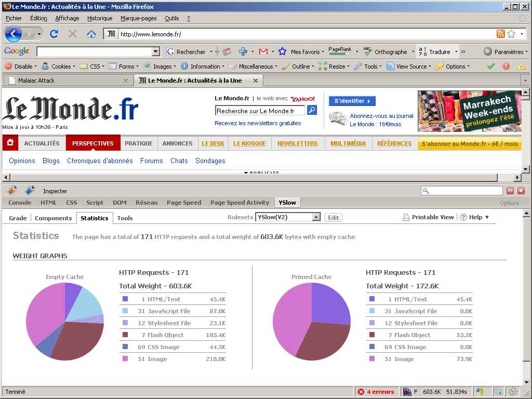
Task: Open the Disable menu in developer toolbar
Action: [x=20, y=66]
